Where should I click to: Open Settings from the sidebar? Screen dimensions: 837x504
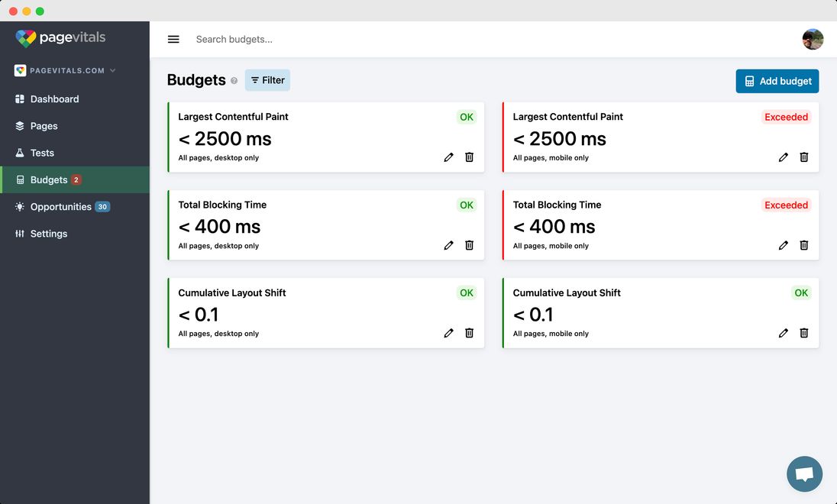(x=48, y=234)
